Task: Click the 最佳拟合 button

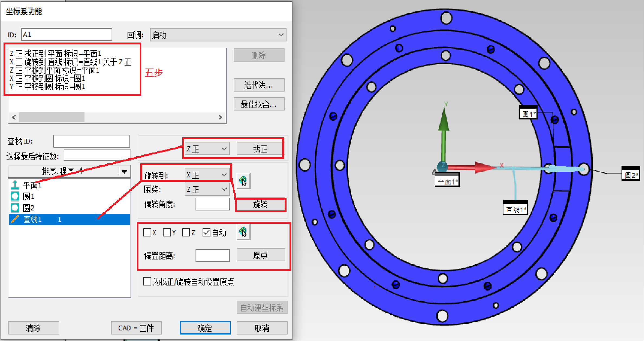Action: (259, 104)
